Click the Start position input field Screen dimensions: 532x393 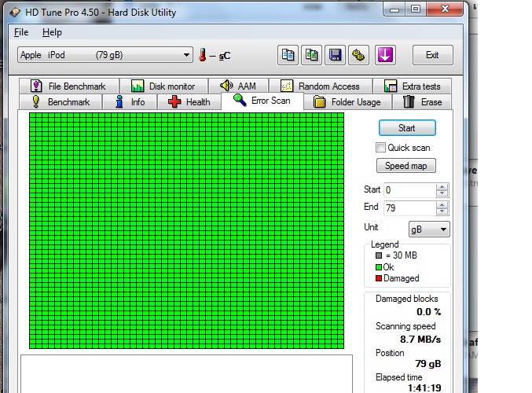pyautogui.click(x=410, y=189)
